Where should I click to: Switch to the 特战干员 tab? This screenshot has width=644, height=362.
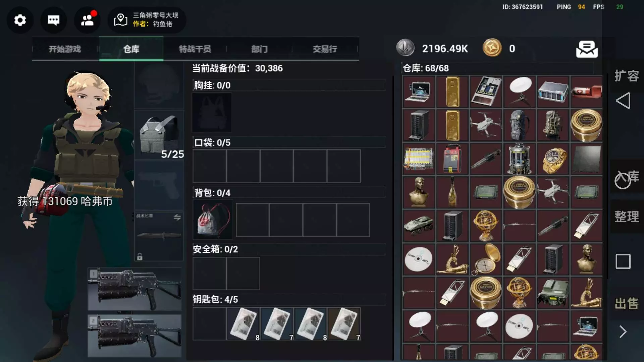195,49
